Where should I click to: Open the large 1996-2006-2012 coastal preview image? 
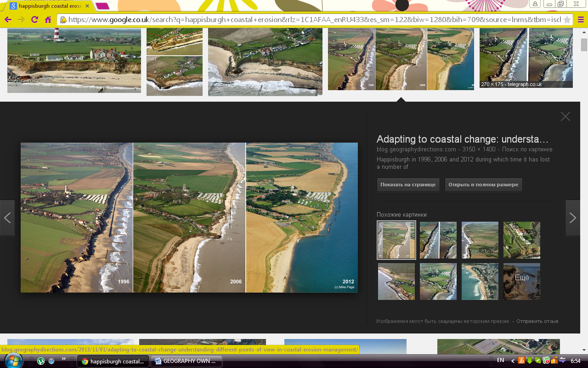[189, 218]
